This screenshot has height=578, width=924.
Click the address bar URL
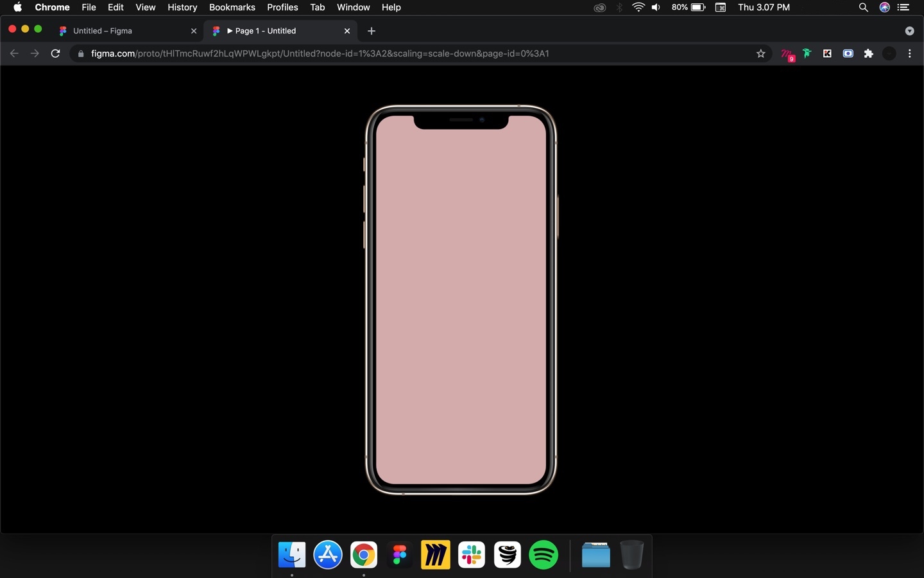pos(320,53)
